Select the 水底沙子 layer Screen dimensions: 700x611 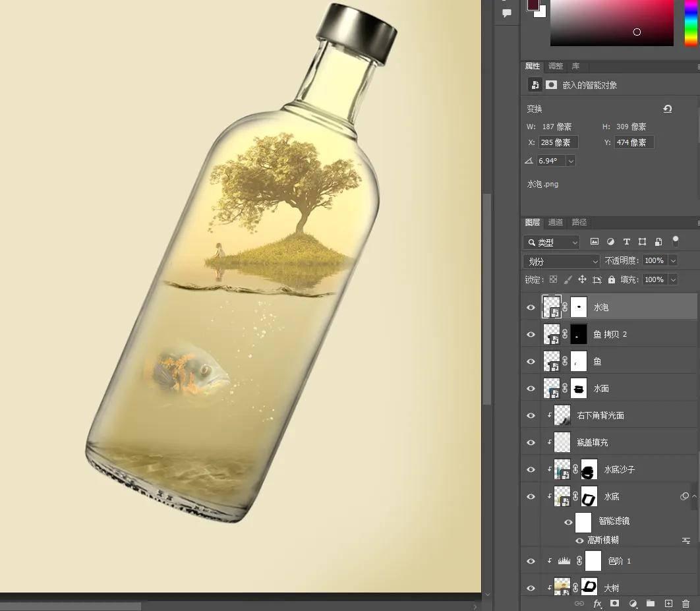click(620, 469)
